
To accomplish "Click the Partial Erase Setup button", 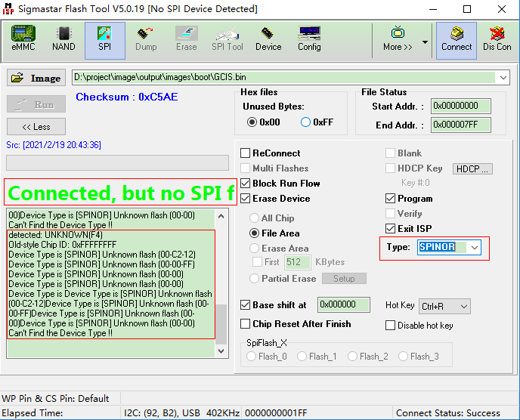I will (344, 279).
